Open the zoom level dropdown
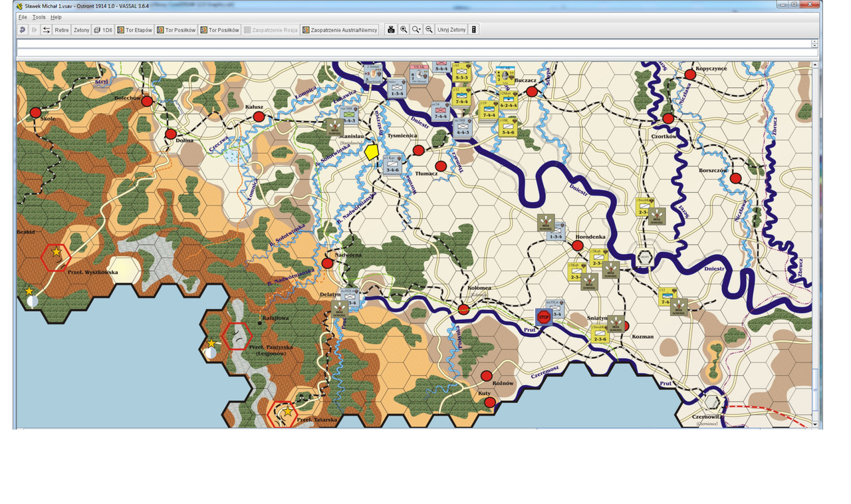The image size is (851, 504). tap(417, 30)
